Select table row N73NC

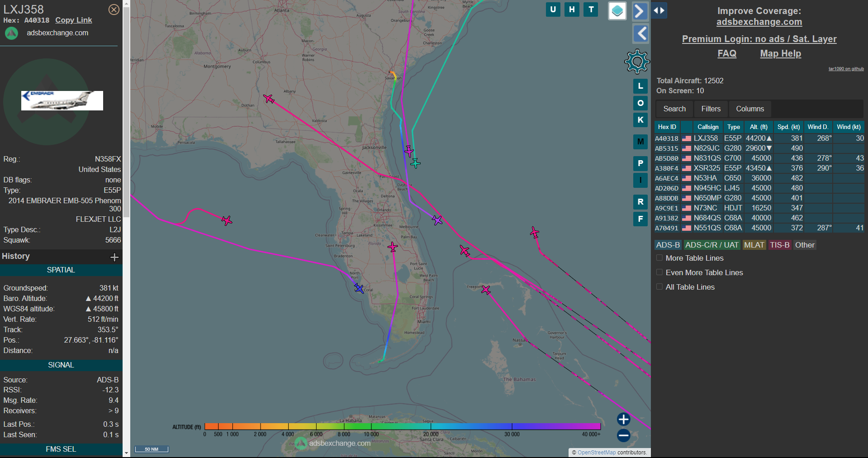[x=759, y=208]
